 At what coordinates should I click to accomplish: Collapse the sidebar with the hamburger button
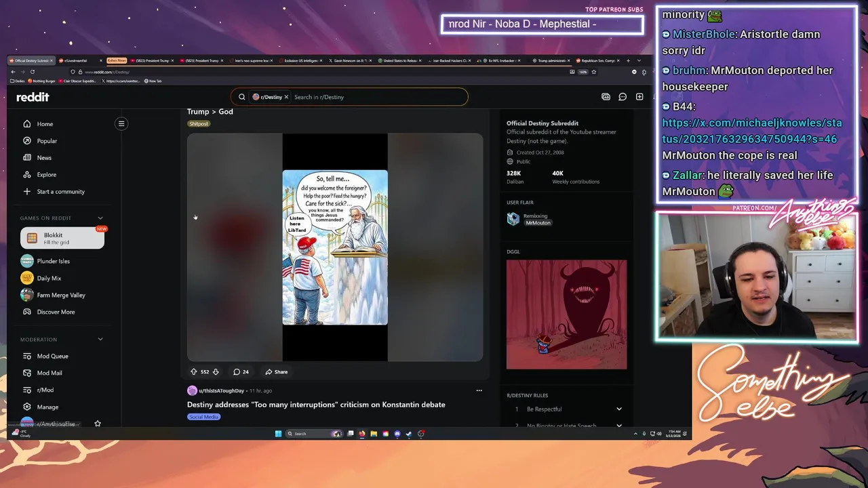tap(121, 123)
